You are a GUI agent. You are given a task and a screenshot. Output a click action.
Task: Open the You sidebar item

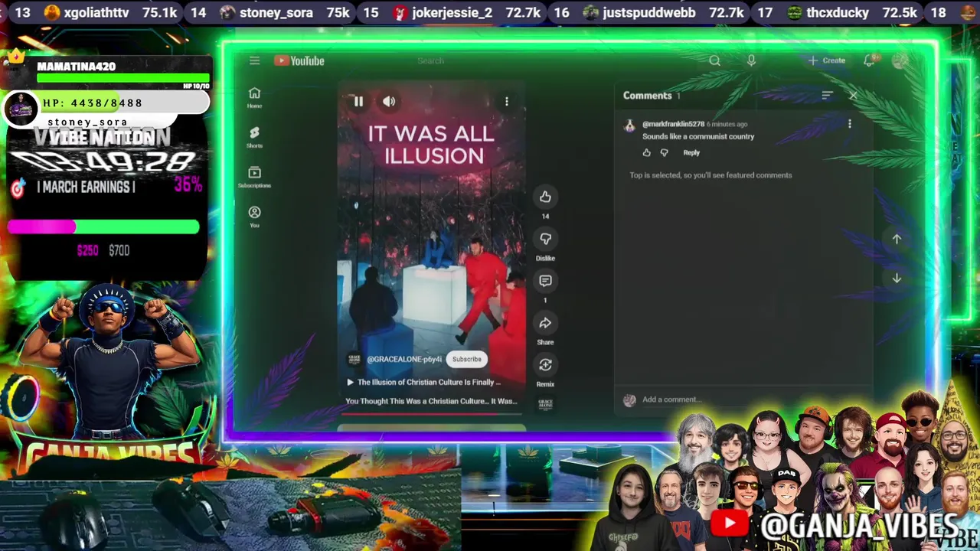[254, 217]
